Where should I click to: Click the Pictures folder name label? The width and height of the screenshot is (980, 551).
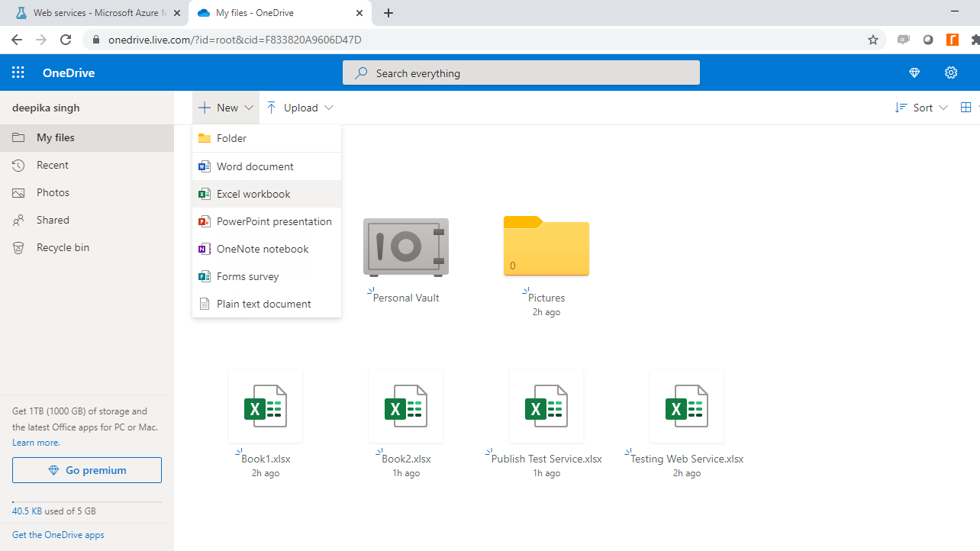click(x=546, y=298)
